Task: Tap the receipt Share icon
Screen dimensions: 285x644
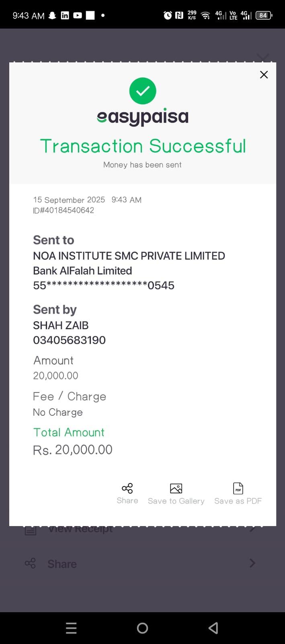Action: coord(127,488)
